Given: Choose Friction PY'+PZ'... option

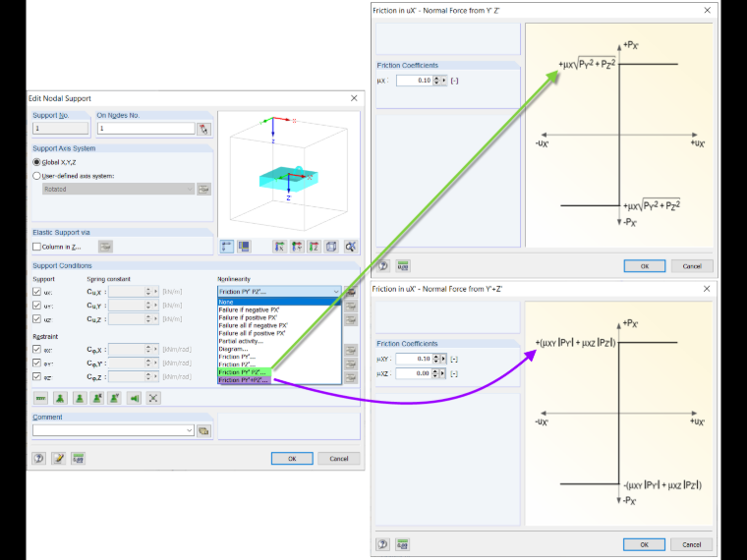Looking at the screenshot, I should pyautogui.click(x=279, y=380).
